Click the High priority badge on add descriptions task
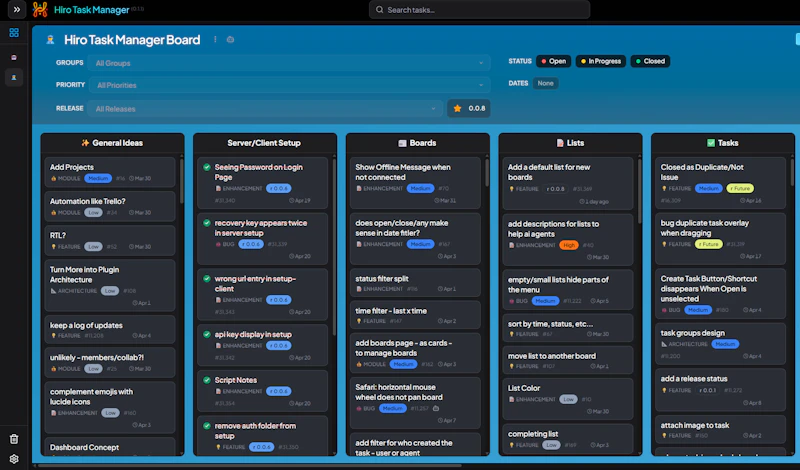Screen dimensions: 800x470 569,245
